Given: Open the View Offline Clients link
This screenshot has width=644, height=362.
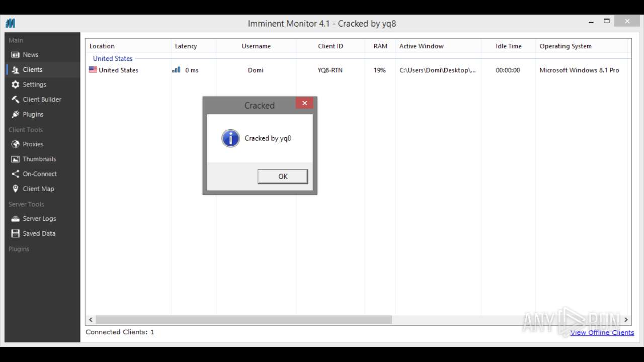Looking at the screenshot, I should (x=602, y=332).
